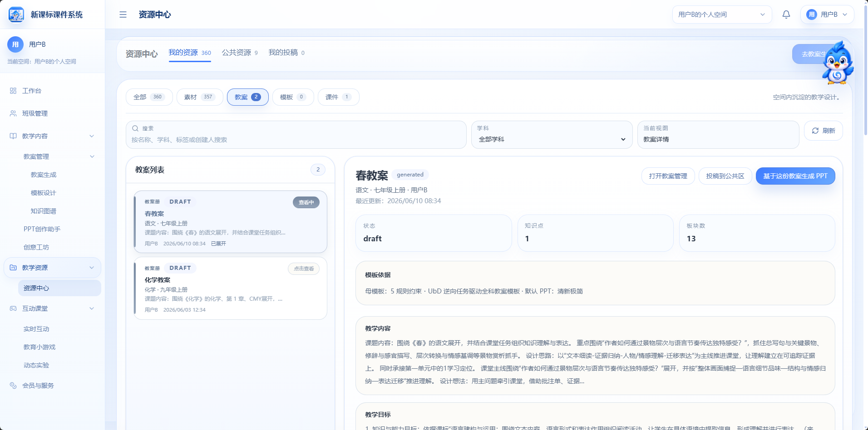Click the 用户B avatar in the top bar

click(811, 15)
